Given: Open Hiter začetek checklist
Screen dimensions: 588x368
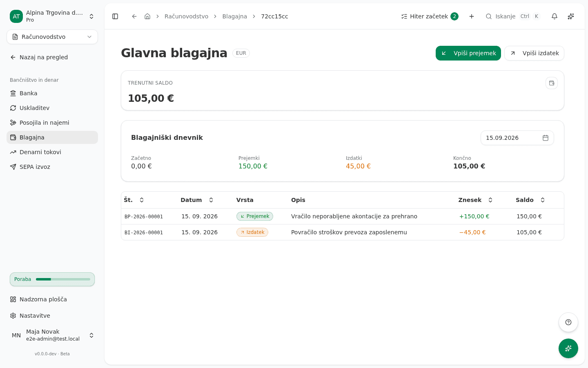Looking at the screenshot, I should click(430, 16).
